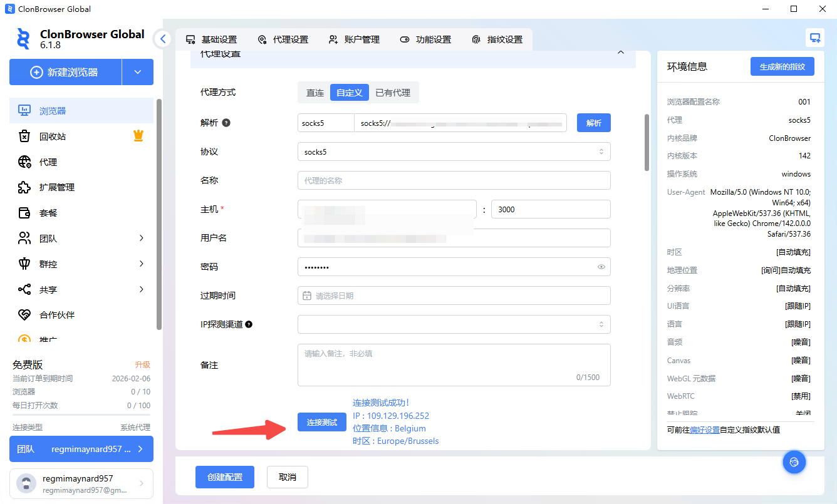The width and height of the screenshot is (837, 504).
Task: Switch to the 账户管理 tab
Action: 354,39
